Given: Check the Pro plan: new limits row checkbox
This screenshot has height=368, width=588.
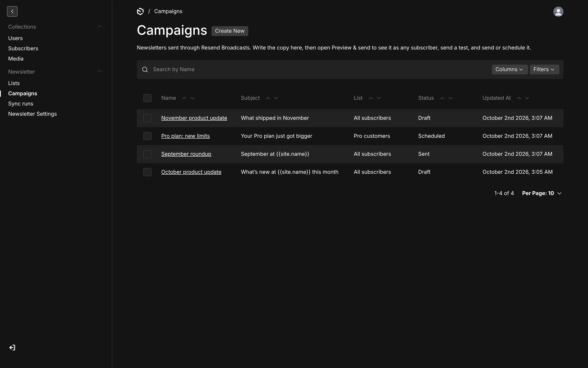Looking at the screenshot, I should tap(147, 136).
